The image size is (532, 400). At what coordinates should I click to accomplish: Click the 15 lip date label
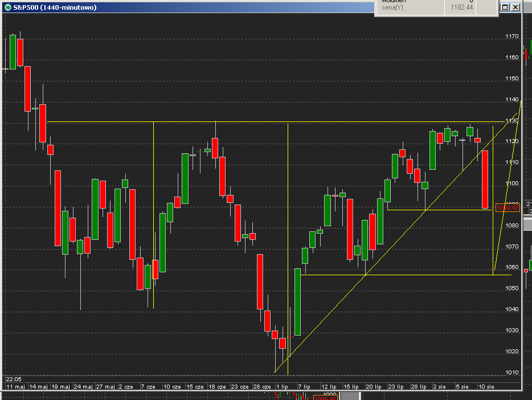coord(351,386)
